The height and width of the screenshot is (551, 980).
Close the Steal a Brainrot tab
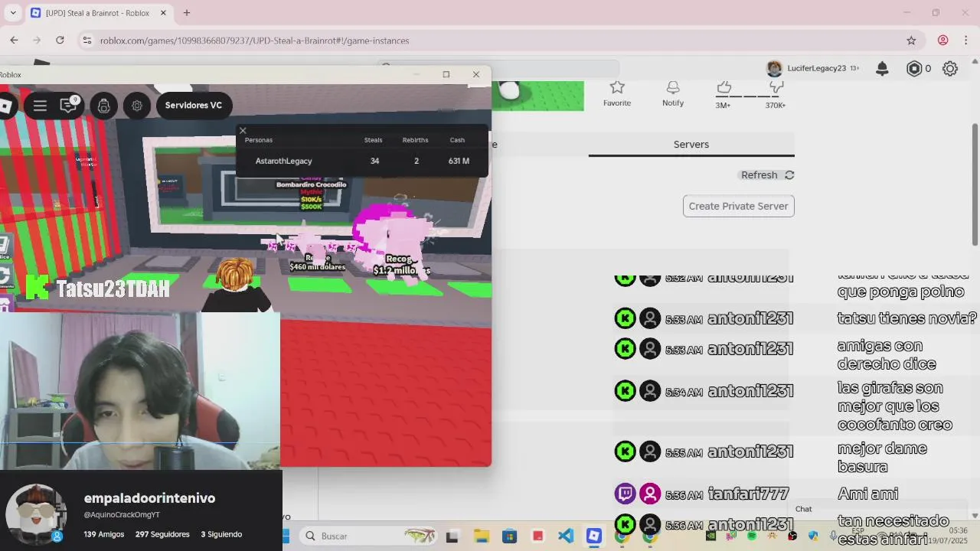[x=163, y=13]
